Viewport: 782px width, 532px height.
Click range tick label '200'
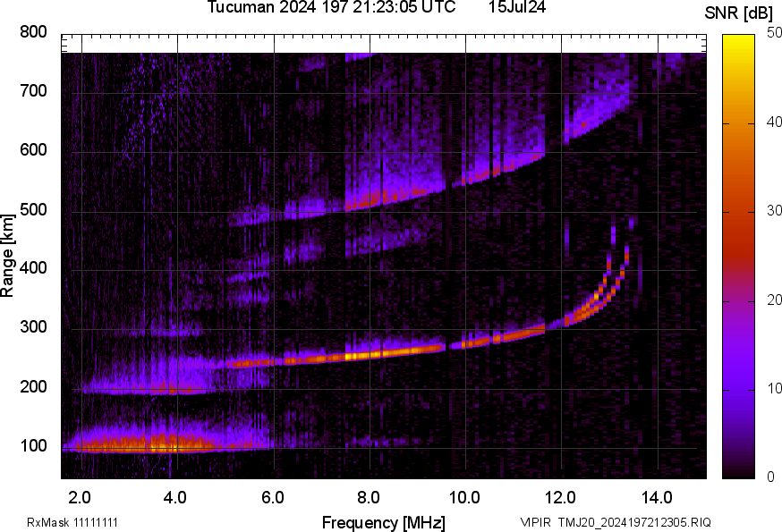(x=33, y=386)
